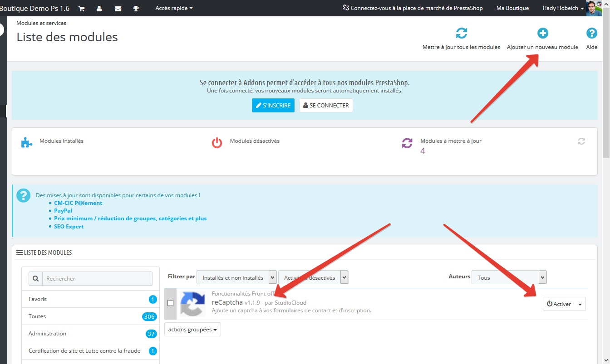Tick the reCaptcha module checkbox
Screen dimensions: 610x364
pyautogui.click(x=171, y=303)
